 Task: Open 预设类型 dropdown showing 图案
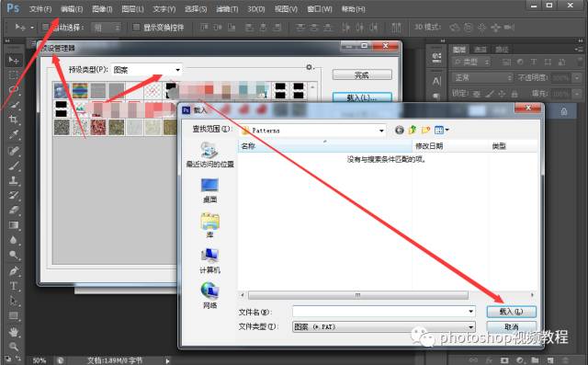pos(146,70)
